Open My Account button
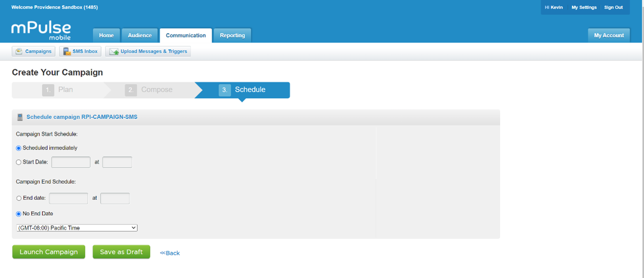Viewport: 644px width, 278px height. click(x=609, y=35)
